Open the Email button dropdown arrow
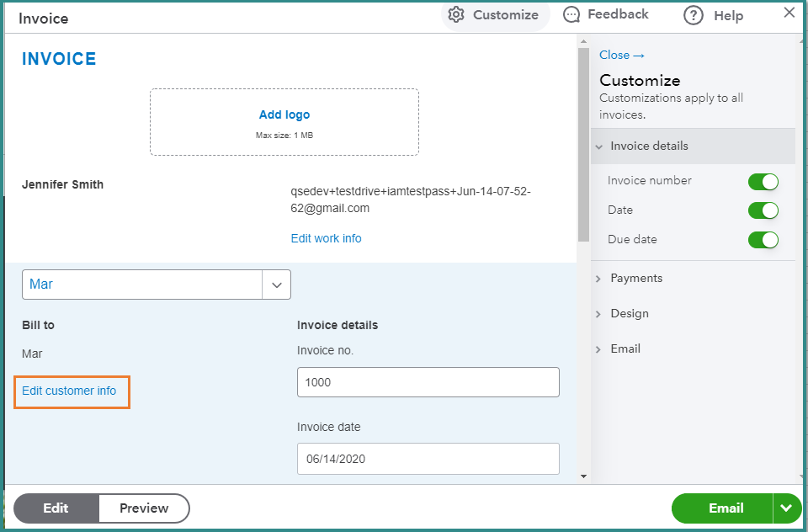 786,508
